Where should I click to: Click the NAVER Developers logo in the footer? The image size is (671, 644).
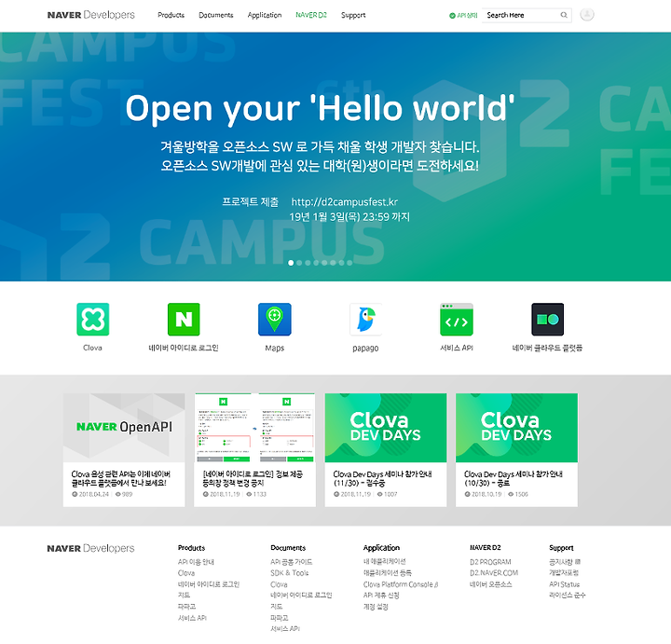(x=90, y=548)
